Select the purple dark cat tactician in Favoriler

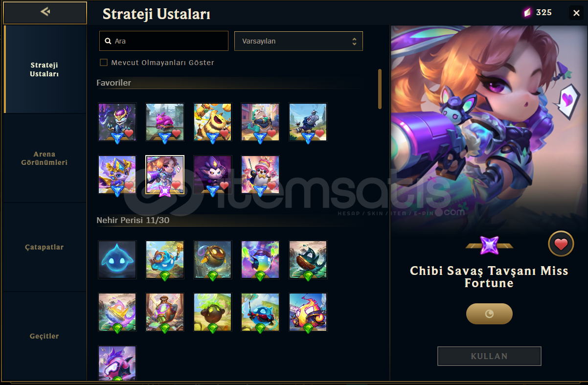[x=213, y=175]
